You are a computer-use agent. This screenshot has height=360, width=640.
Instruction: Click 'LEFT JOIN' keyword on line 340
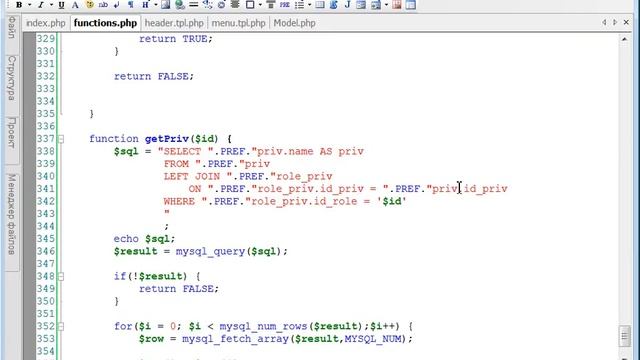[x=192, y=176]
